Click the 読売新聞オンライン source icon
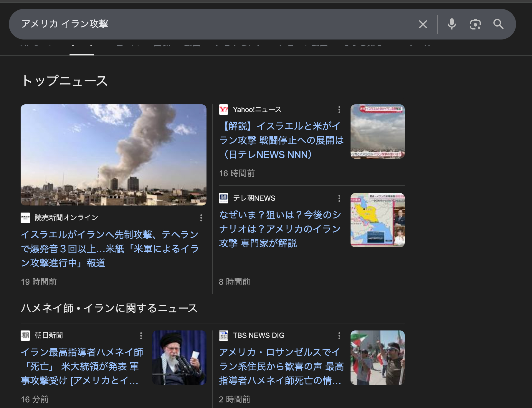The height and width of the screenshot is (408, 532). 26,217
